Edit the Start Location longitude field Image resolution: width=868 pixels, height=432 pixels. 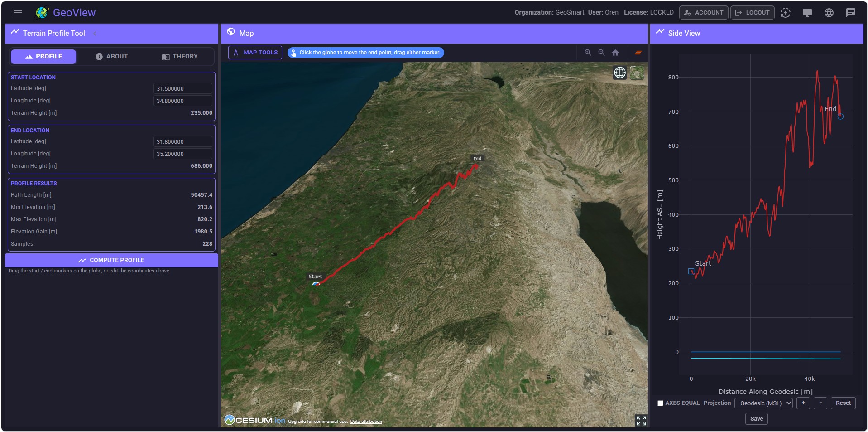click(x=183, y=101)
